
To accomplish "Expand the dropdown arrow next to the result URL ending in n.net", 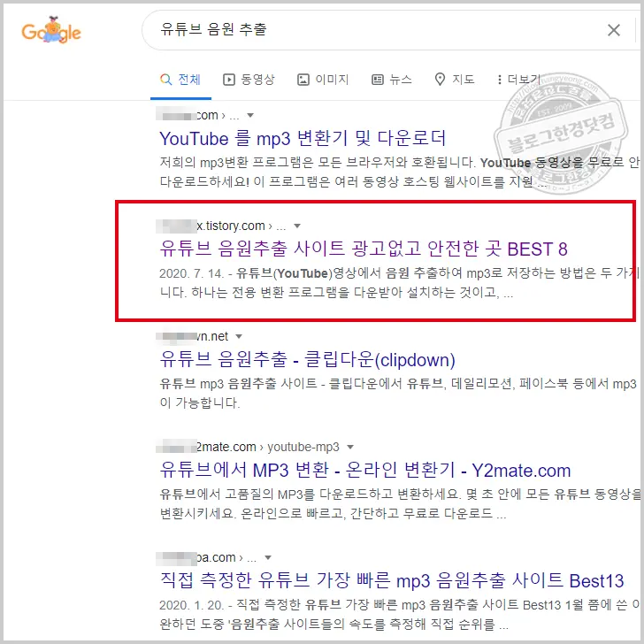I will 239,337.
